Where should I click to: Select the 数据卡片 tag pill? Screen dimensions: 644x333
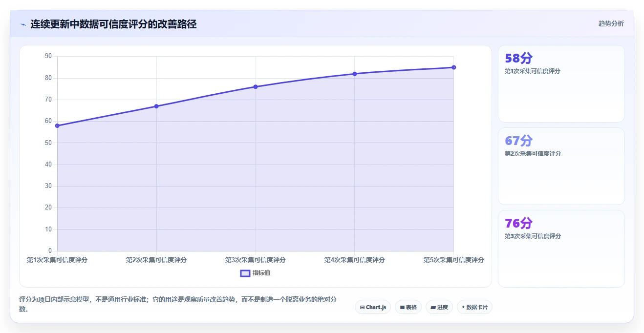[474, 307]
